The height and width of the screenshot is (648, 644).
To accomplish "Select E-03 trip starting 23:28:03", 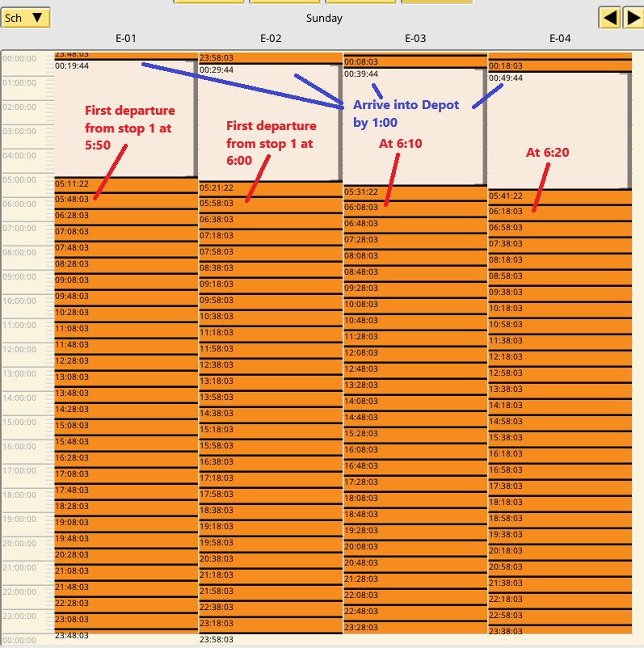I will point(415,628).
